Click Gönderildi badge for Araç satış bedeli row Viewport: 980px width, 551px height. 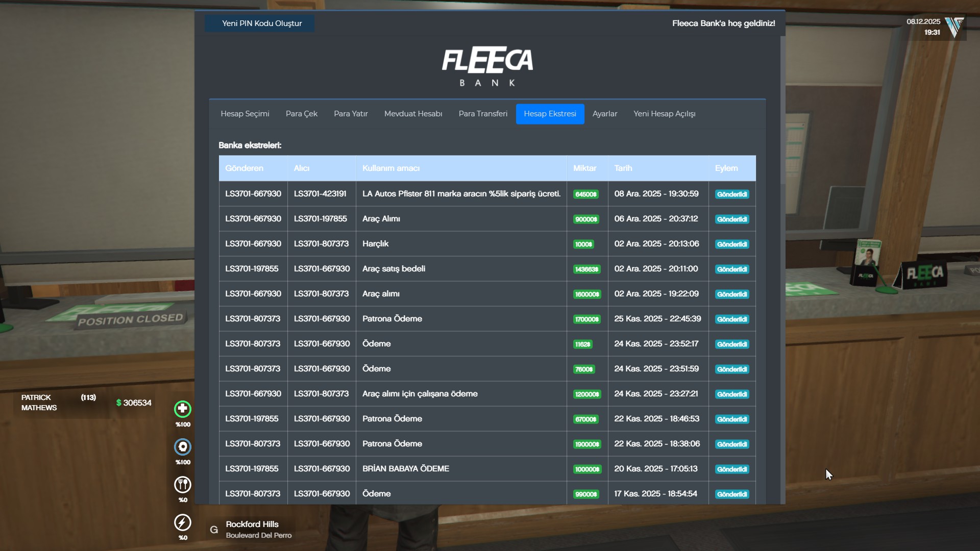click(x=732, y=269)
